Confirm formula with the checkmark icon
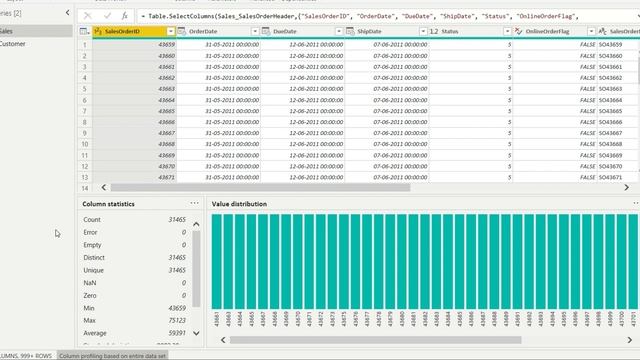 (x=107, y=16)
